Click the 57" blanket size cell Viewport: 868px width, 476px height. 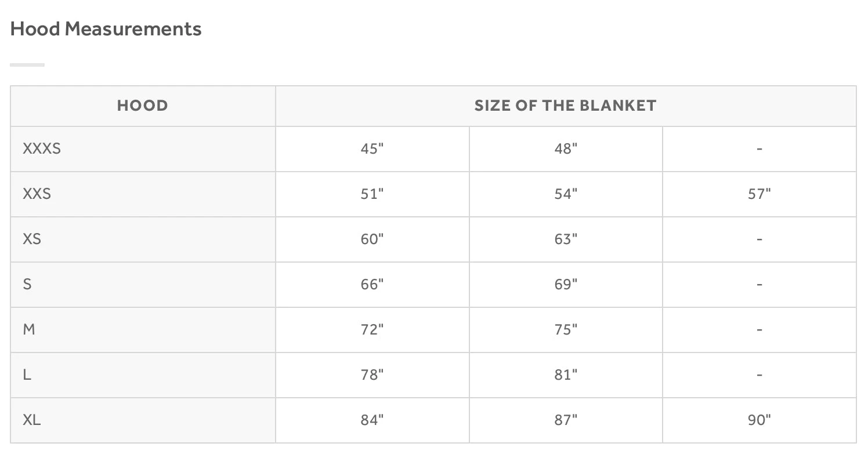pos(759,194)
